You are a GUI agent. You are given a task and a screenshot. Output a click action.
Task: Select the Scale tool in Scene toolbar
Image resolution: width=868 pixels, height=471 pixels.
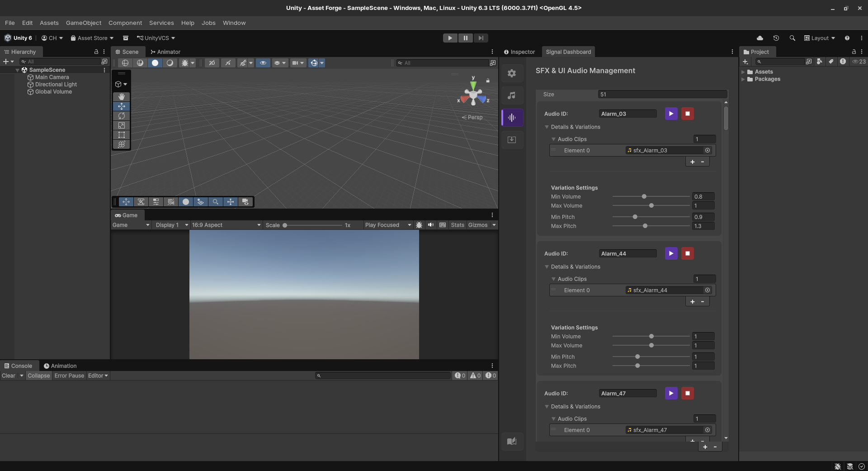tap(122, 125)
